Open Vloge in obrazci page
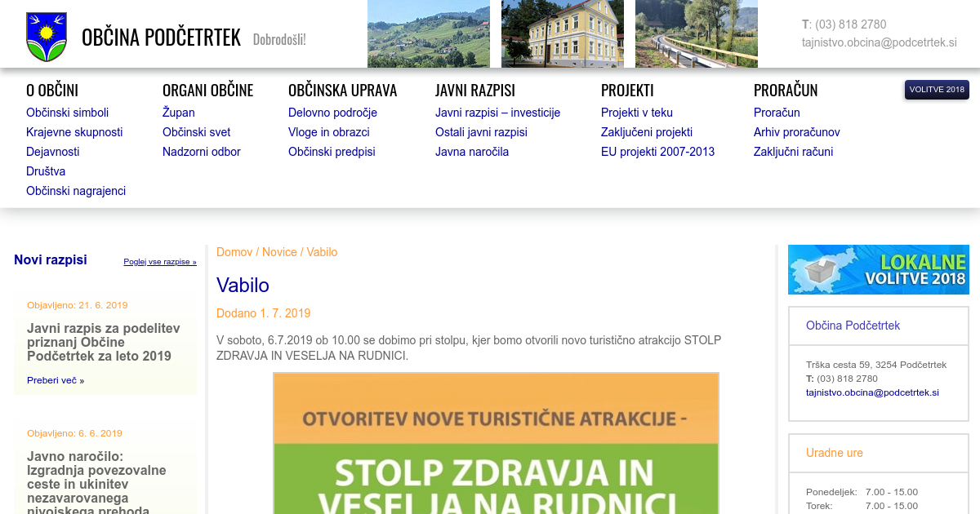 (x=328, y=132)
